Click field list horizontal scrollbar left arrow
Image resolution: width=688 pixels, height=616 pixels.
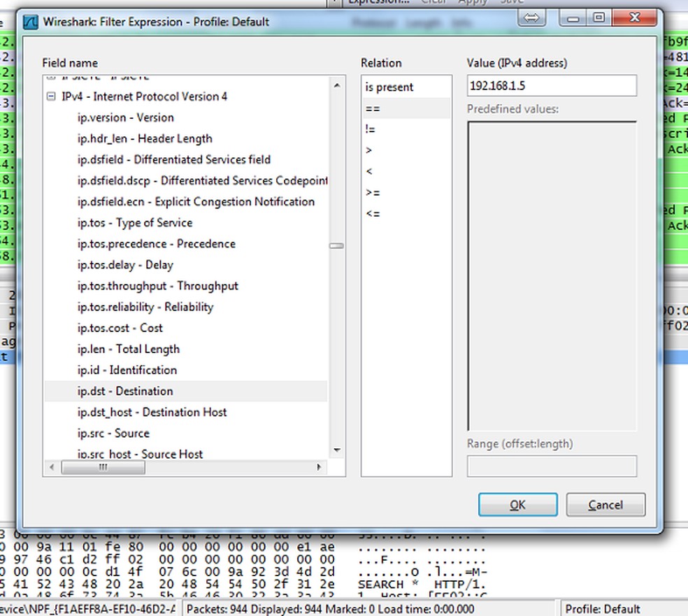52,467
